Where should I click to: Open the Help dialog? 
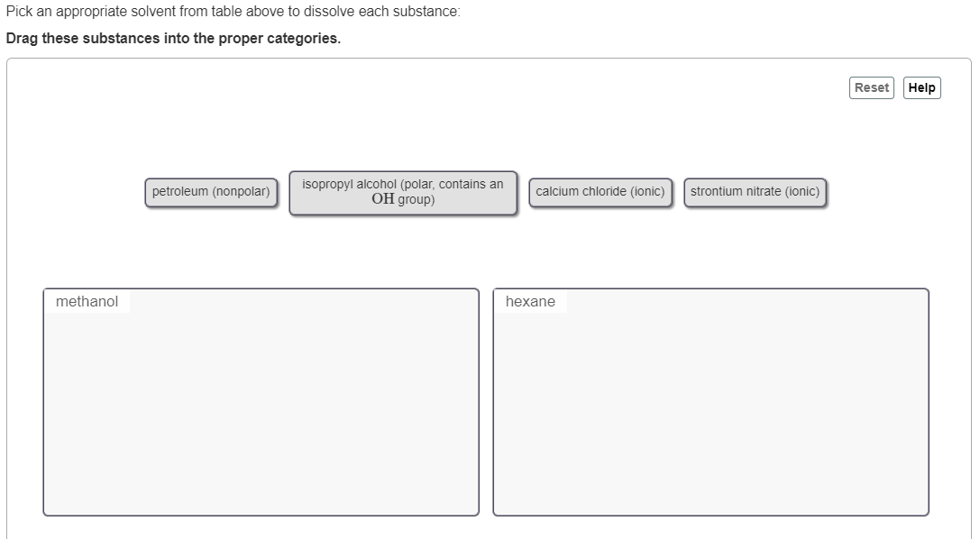click(921, 87)
